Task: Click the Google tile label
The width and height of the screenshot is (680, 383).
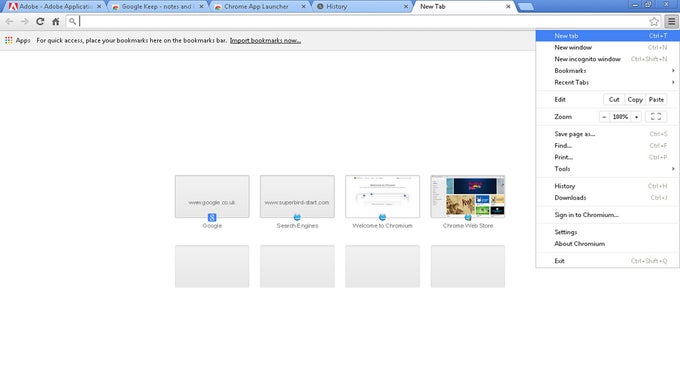Action: coord(212,226)
